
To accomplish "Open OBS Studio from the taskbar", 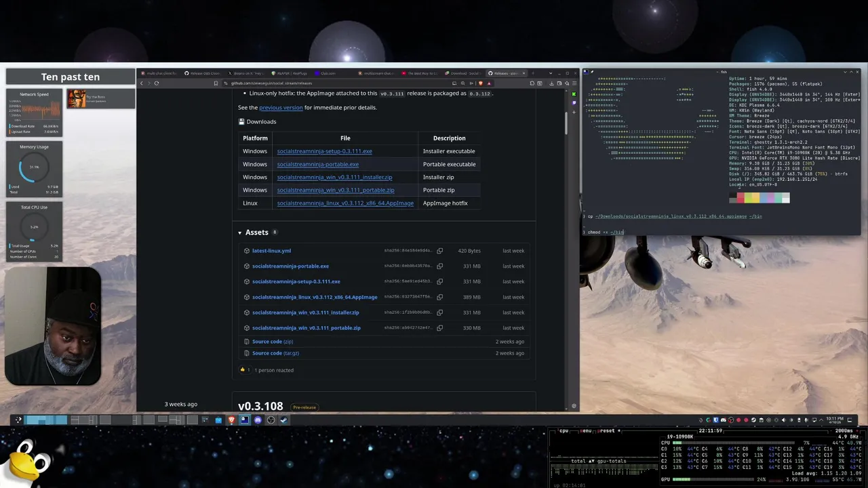I will (x=271, y=420).
